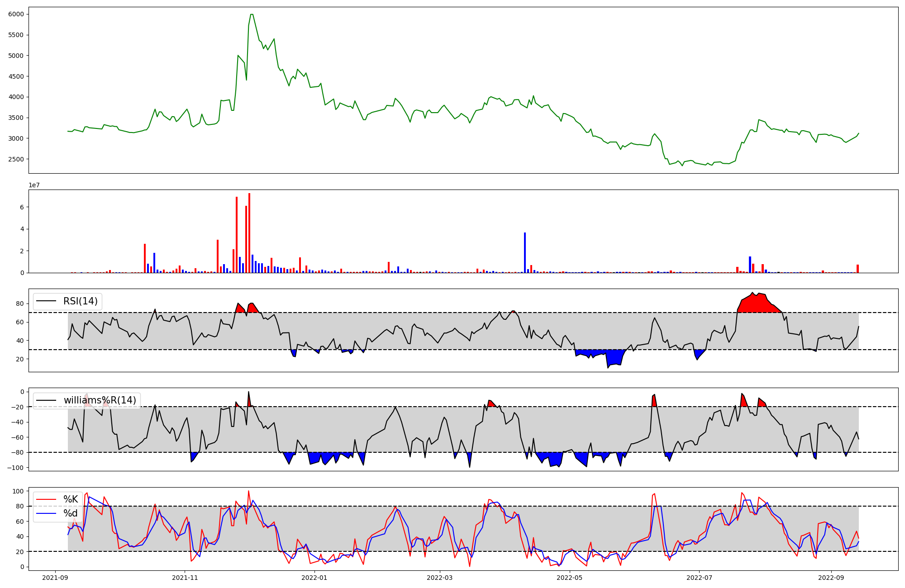
Task: Click the williams%R(14) legend entry
Action: point(100,400)
